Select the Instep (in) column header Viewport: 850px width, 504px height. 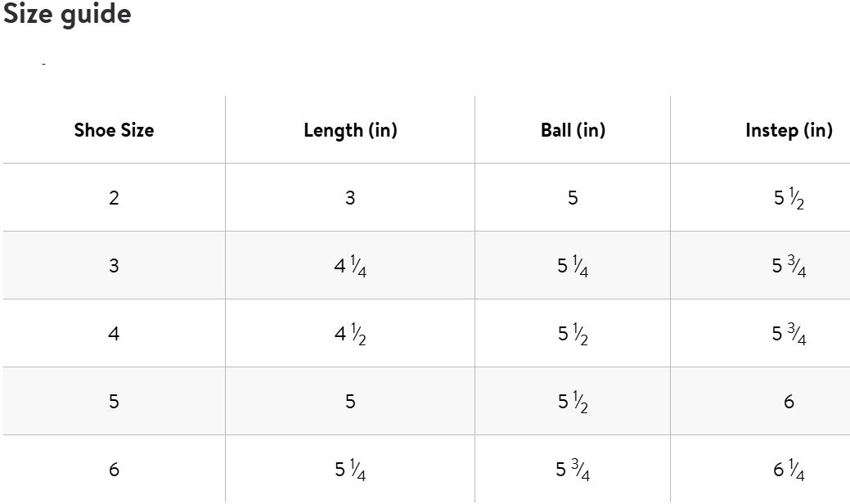pos(789,129)
